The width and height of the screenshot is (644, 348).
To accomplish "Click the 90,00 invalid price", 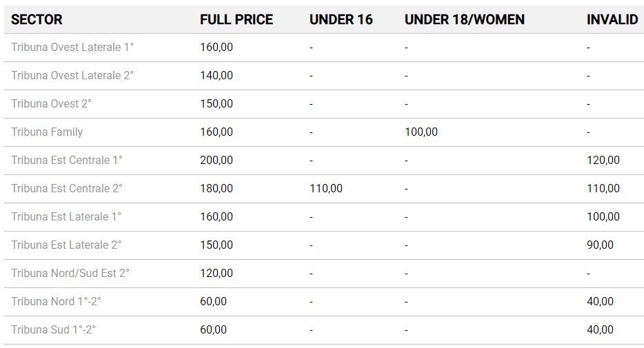I will (600, 245).
